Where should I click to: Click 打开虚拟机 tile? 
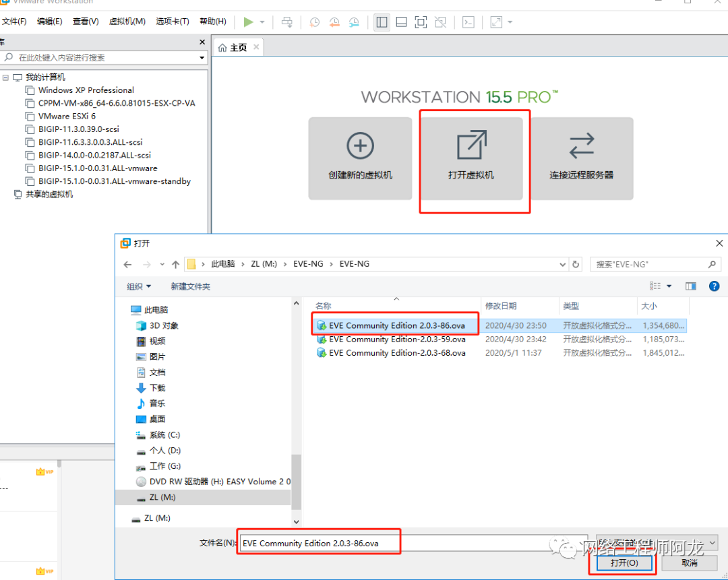(x=471, y=158)
